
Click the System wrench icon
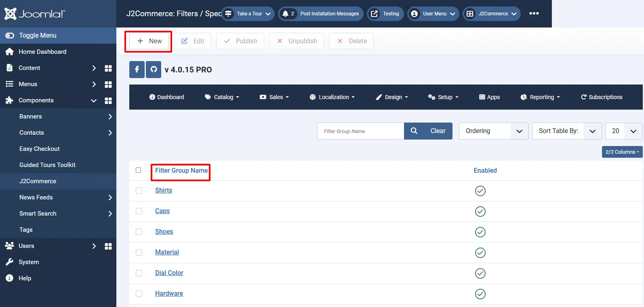10,262
